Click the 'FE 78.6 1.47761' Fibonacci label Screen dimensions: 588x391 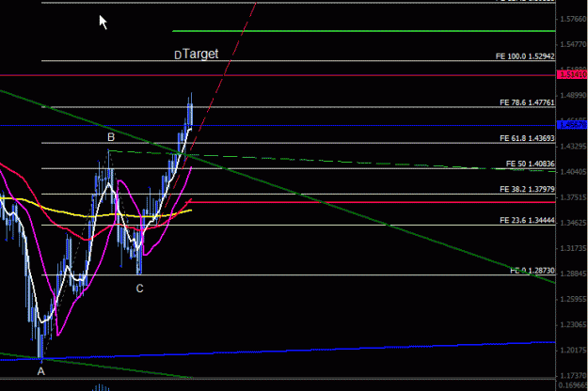(527, 102)
